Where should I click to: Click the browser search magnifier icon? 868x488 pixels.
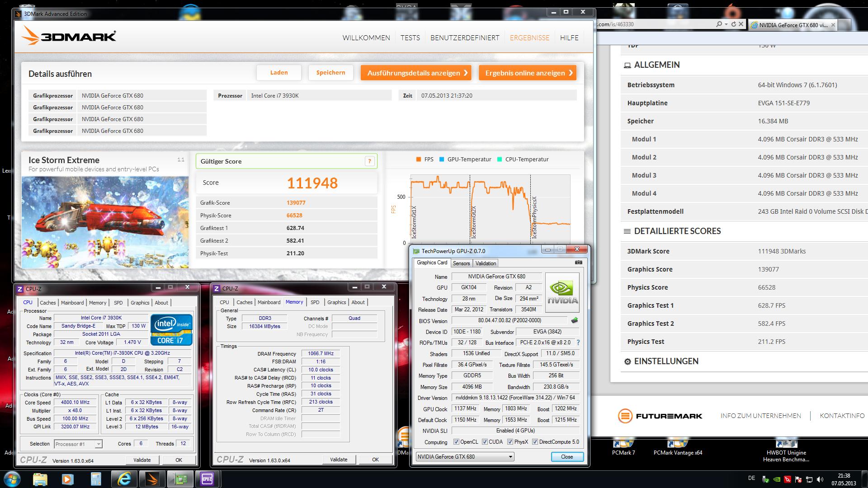tap(719, 24)
